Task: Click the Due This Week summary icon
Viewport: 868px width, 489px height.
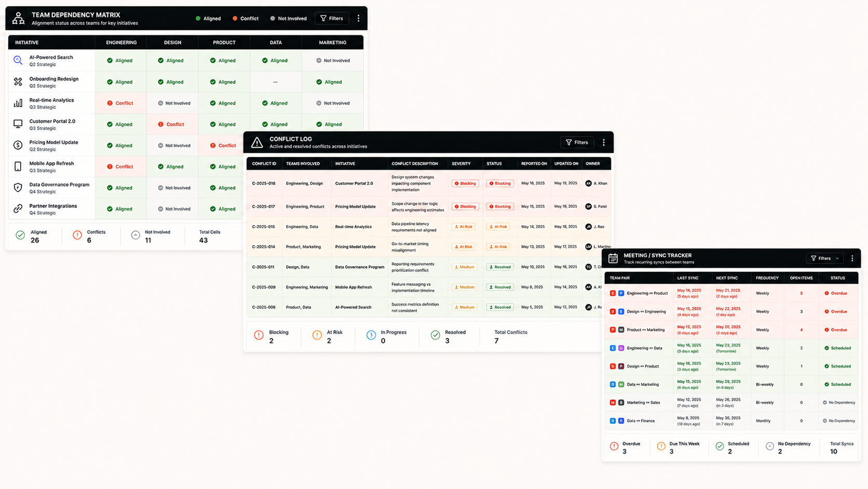Action: coord(661,447)
